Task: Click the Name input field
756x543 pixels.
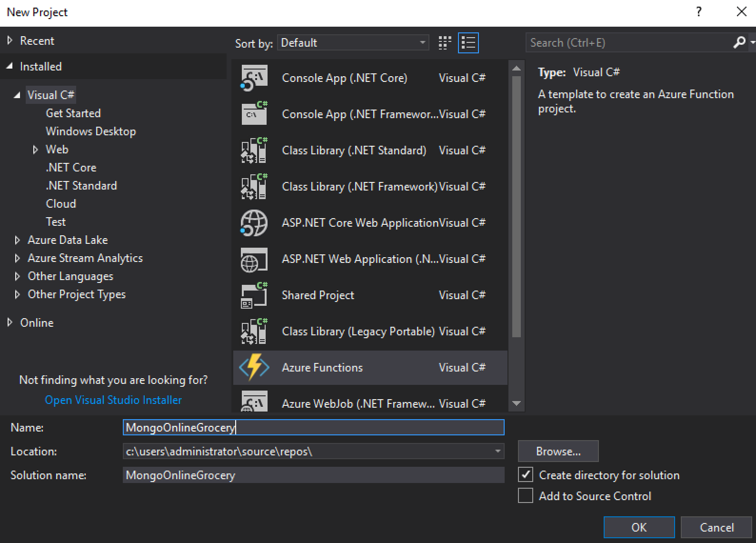Action: [x=314, y=427]
